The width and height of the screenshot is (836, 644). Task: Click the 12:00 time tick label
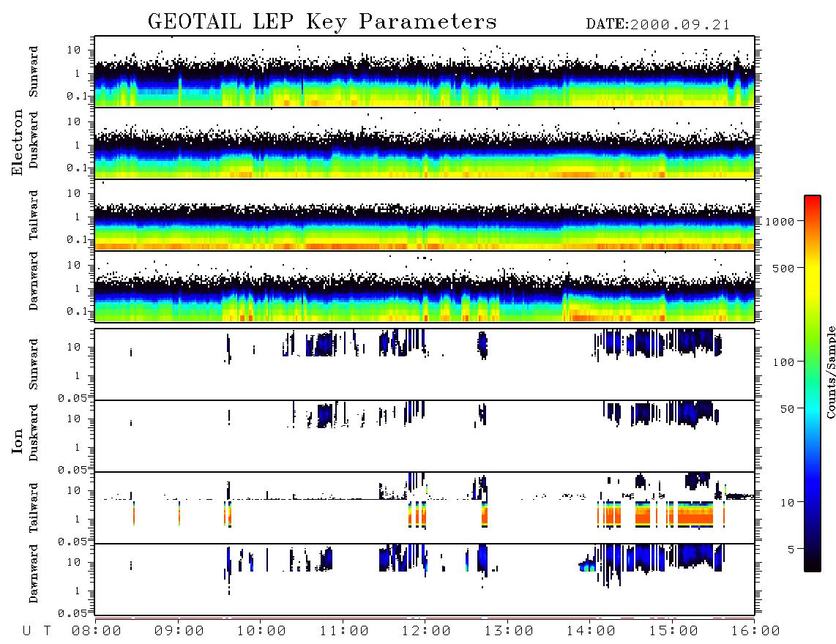click(426, 632)
